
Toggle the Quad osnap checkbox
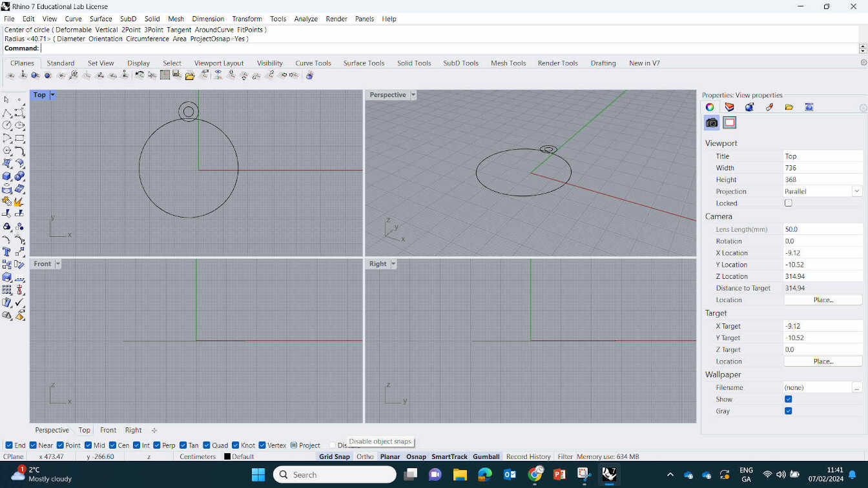(207, 445)
